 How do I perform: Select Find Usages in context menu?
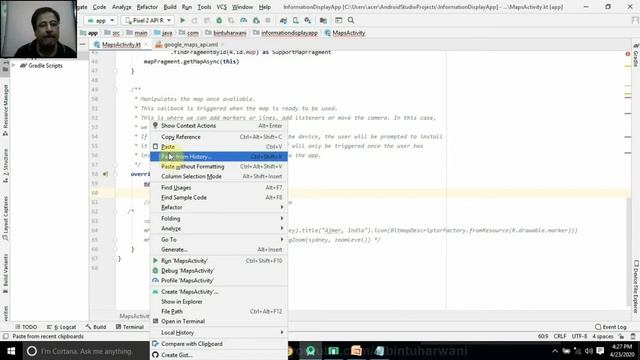click(x=219, y=187)
